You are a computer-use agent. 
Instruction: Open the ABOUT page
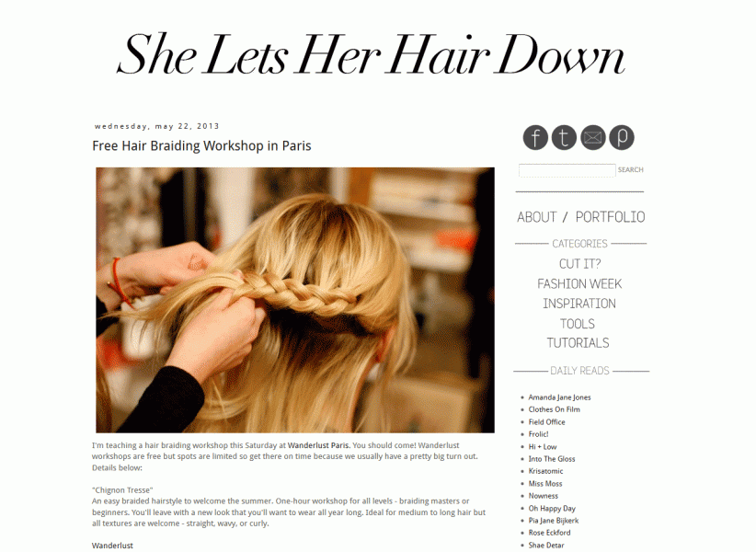click(536, 217)
